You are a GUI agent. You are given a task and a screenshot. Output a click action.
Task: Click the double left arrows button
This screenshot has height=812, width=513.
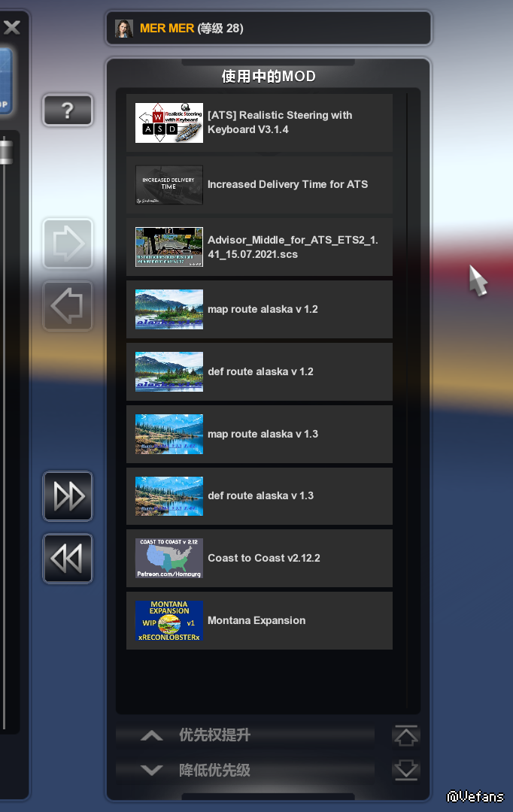pyautogui.click(x=68, y=559)
